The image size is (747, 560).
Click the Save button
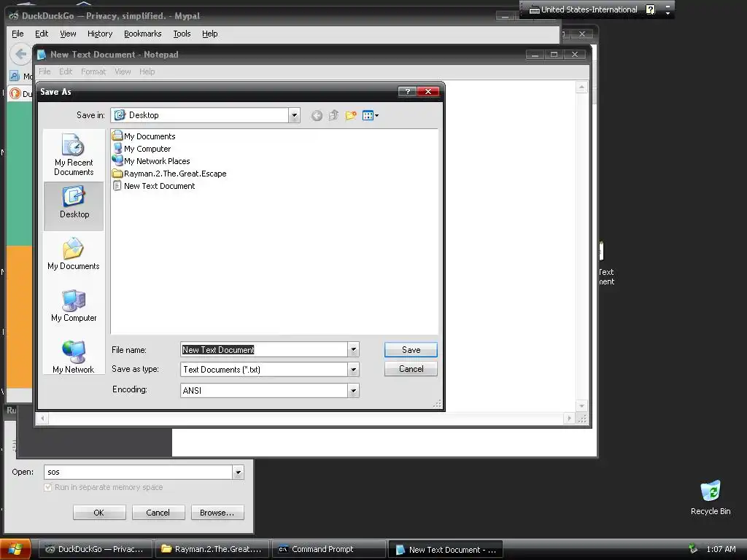click(x=411, y=349)
